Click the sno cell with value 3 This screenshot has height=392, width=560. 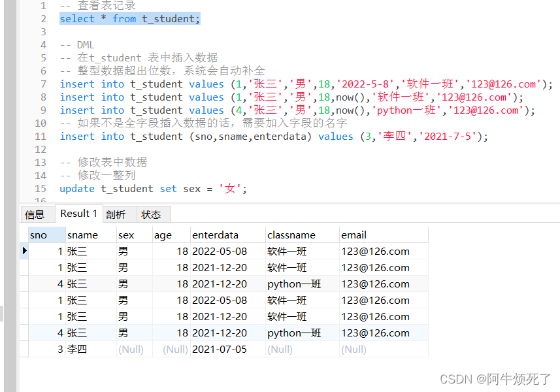pos(47,349)
